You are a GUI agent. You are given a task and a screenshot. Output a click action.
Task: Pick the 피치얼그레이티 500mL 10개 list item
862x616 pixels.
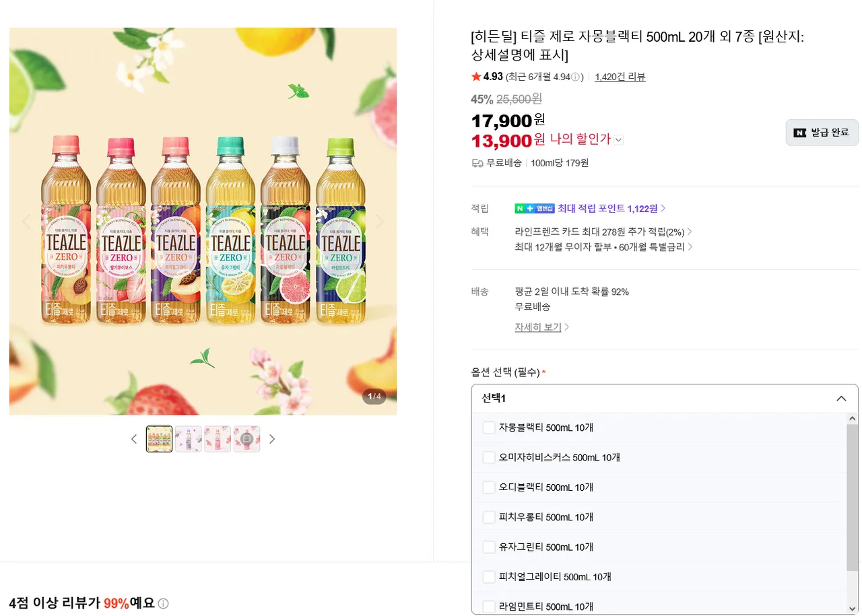pos(555,577)
